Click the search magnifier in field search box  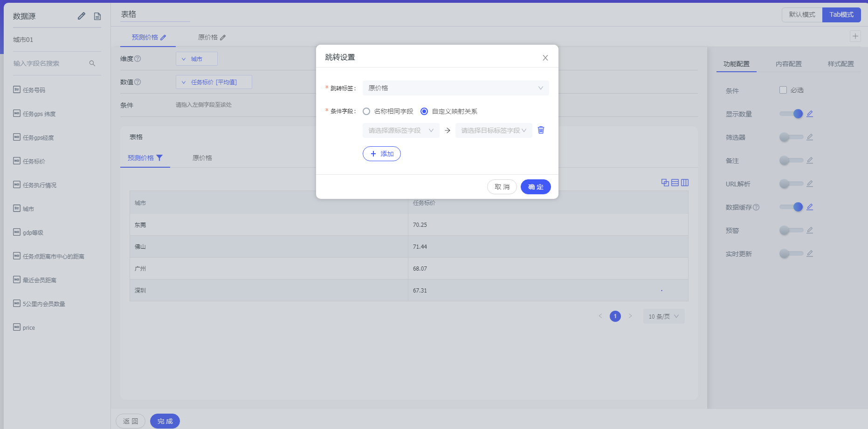pos(92,63)
